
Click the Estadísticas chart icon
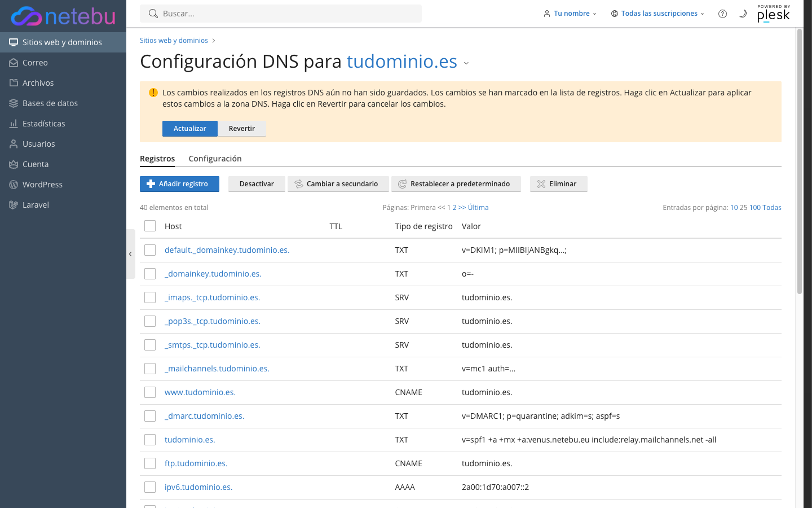pos(14,124)
